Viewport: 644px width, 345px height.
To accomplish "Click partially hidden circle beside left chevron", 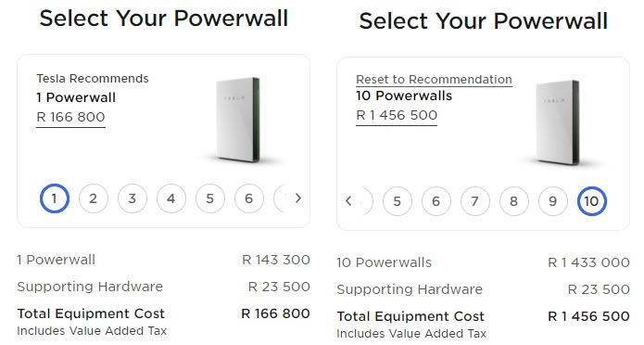I will pyautogui.click(x=365, y=201).
